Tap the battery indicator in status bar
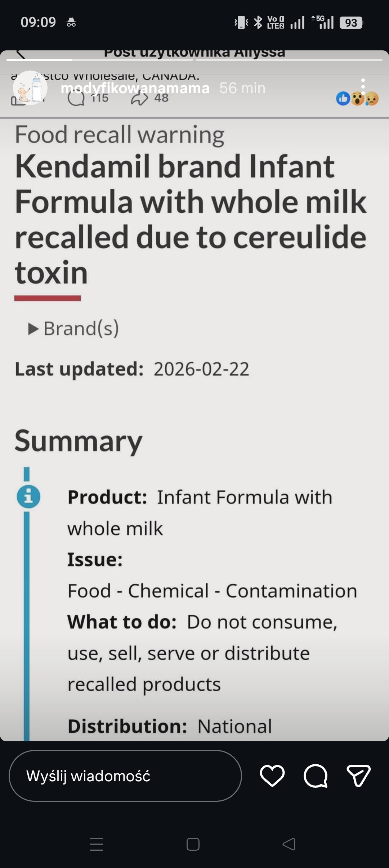Viewport: 389px width, 868px height. (x=351, y=23)
